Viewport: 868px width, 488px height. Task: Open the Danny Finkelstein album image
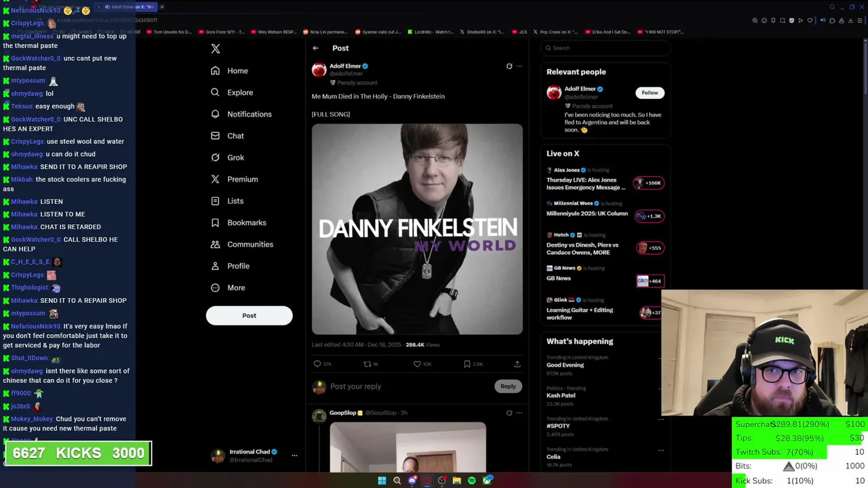point(417,229)
